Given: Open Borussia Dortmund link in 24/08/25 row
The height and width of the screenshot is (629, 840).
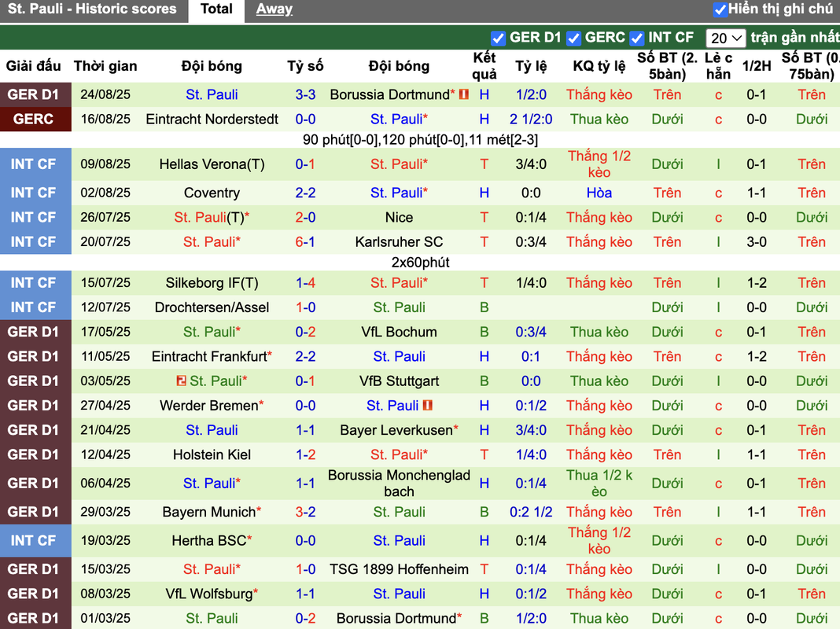Looking at the screenshot, I should coord(389,95).
